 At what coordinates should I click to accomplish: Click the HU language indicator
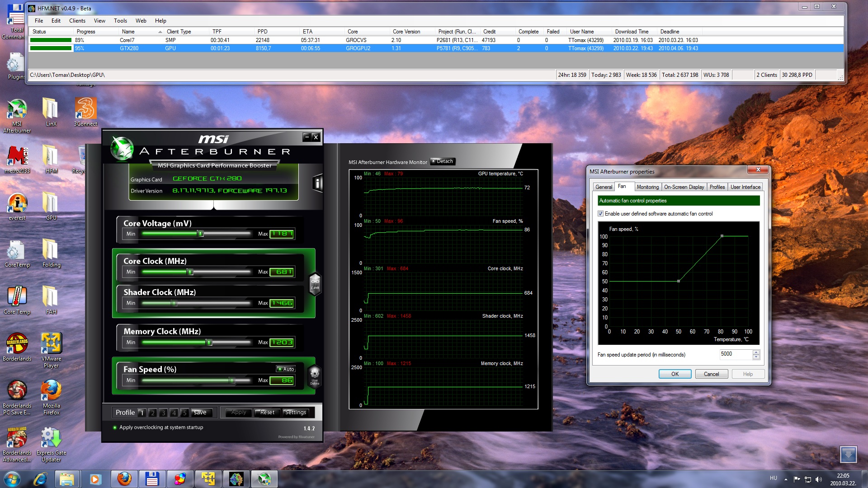point(774,478)
